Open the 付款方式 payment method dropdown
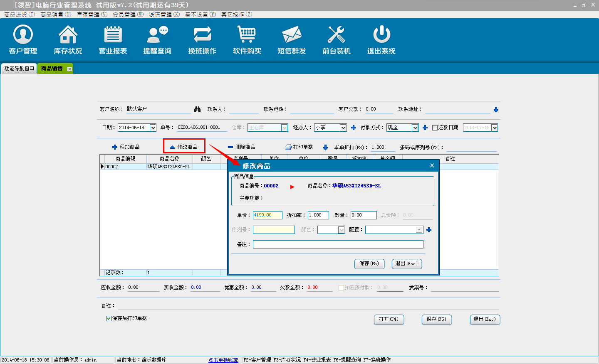This screenshot has height=364, width=599. coord(415,128)
